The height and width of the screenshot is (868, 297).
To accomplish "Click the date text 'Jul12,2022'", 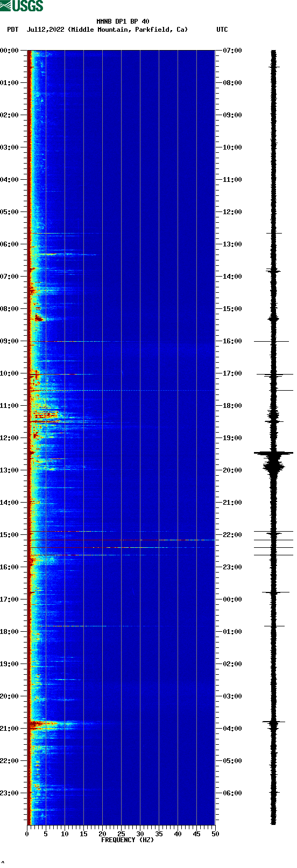I will 46,30.
